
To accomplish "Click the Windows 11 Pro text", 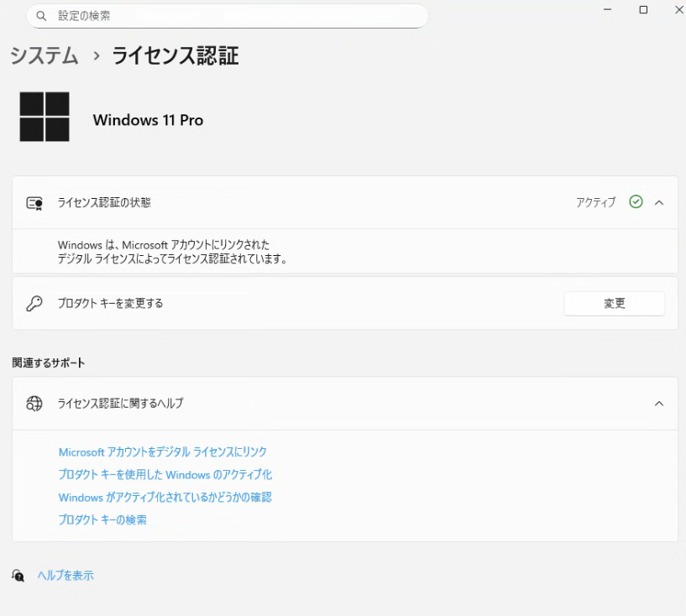I will tap(148, 120).
